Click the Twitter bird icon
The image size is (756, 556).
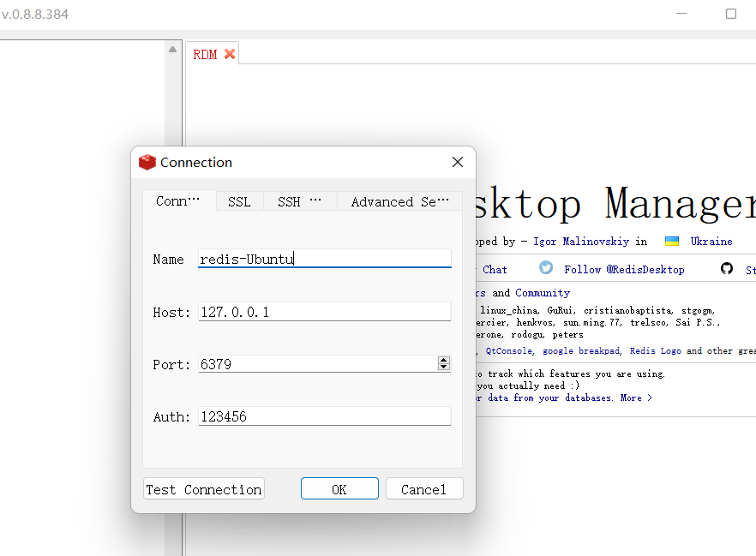[546, 268]
